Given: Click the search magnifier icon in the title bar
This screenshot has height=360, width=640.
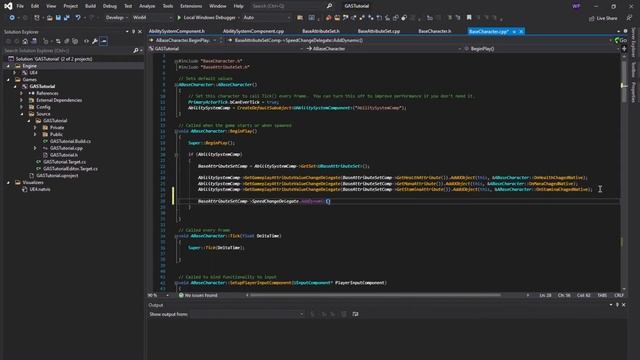Looking at the screenshot, I should click(329, 6).
